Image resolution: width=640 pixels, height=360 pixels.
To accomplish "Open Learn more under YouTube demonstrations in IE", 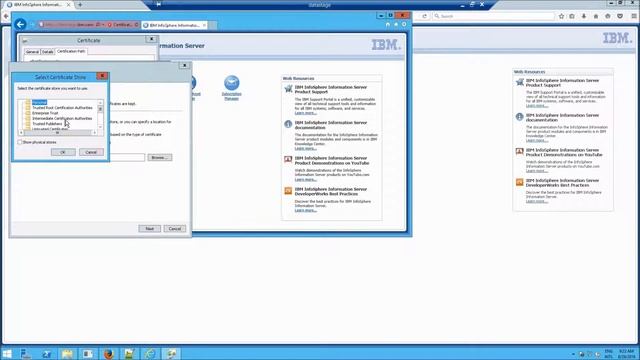I will tap(305, 180).
